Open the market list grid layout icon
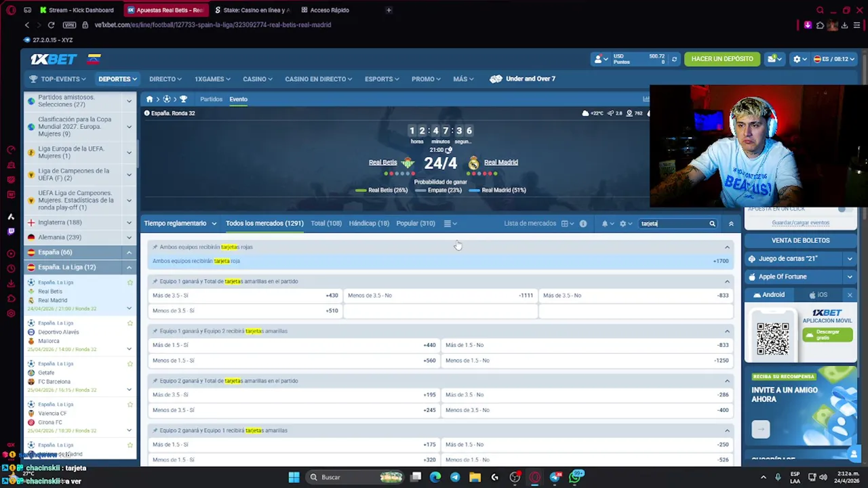868x488 pixels. click(x=566, y=224)
